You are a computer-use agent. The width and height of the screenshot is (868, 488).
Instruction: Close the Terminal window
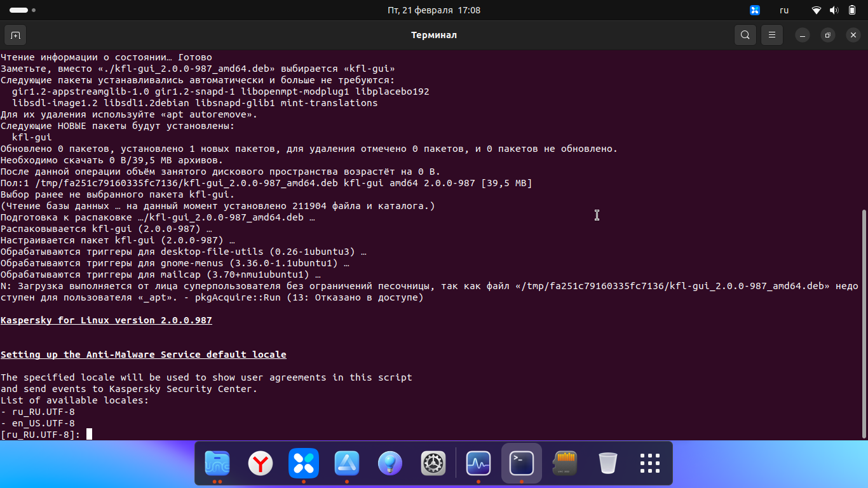tap(853, 35)
